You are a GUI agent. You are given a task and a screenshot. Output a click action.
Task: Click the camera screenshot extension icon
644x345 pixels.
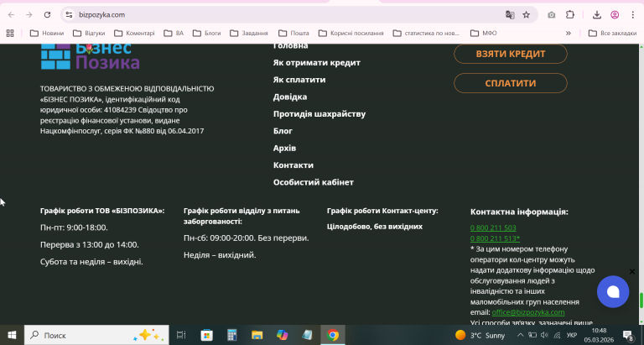point(552,15)
